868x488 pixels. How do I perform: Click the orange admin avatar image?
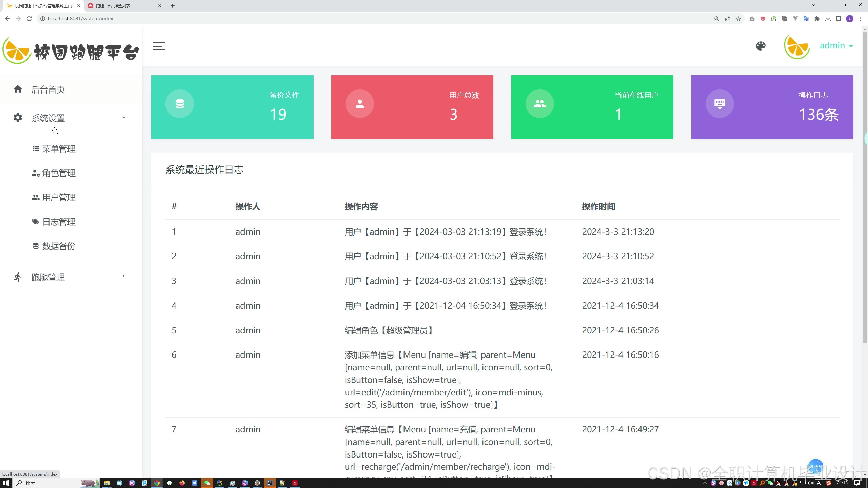[797, 46]
